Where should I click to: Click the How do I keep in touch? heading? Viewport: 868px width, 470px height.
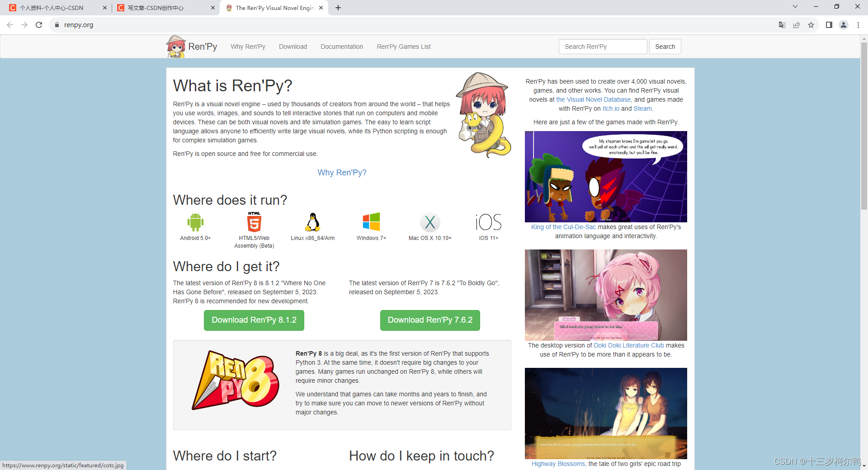[421, 456]
